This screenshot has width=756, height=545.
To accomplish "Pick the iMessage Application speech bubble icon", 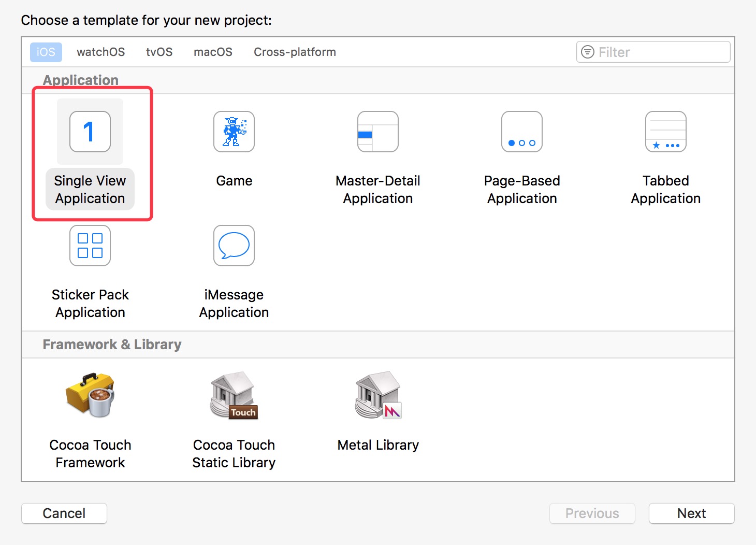I will coord(234,246).
